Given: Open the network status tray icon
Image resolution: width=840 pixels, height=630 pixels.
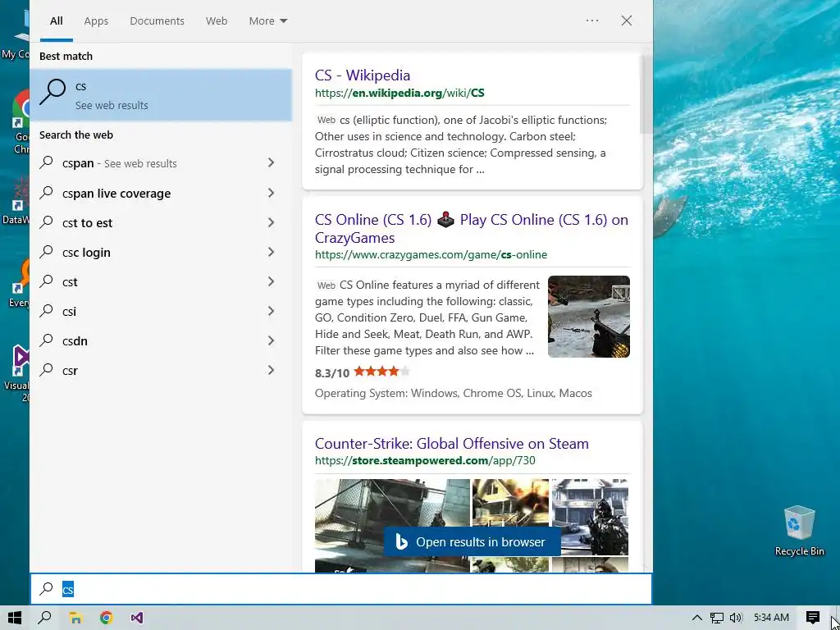Looking at the screenshot, I should tap(717, 618).
